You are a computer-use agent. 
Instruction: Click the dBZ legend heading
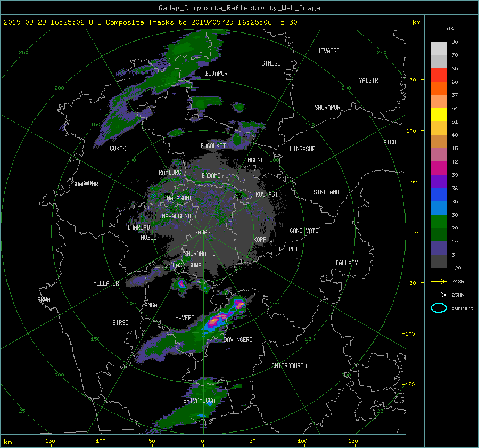click(451, 28)
